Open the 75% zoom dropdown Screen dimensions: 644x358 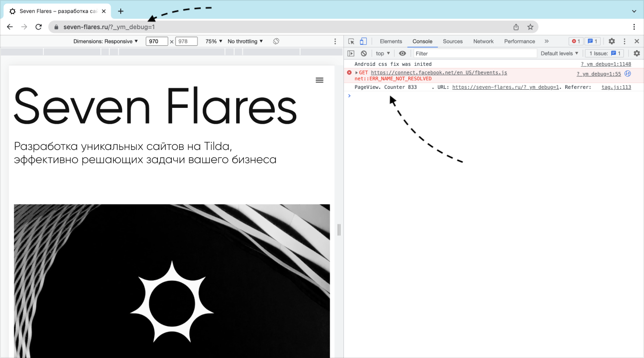[214, 42]
